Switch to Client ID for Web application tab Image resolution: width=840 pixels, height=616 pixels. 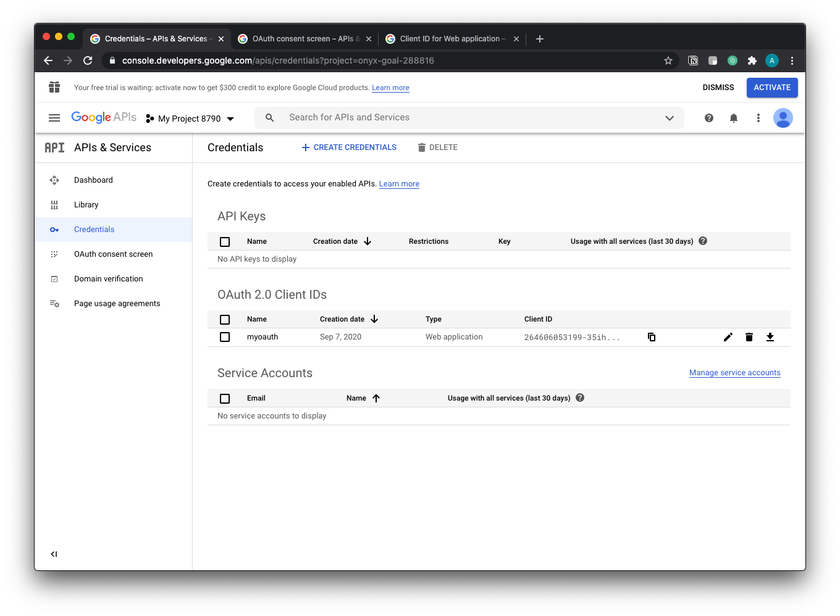[x=451, y=39]
